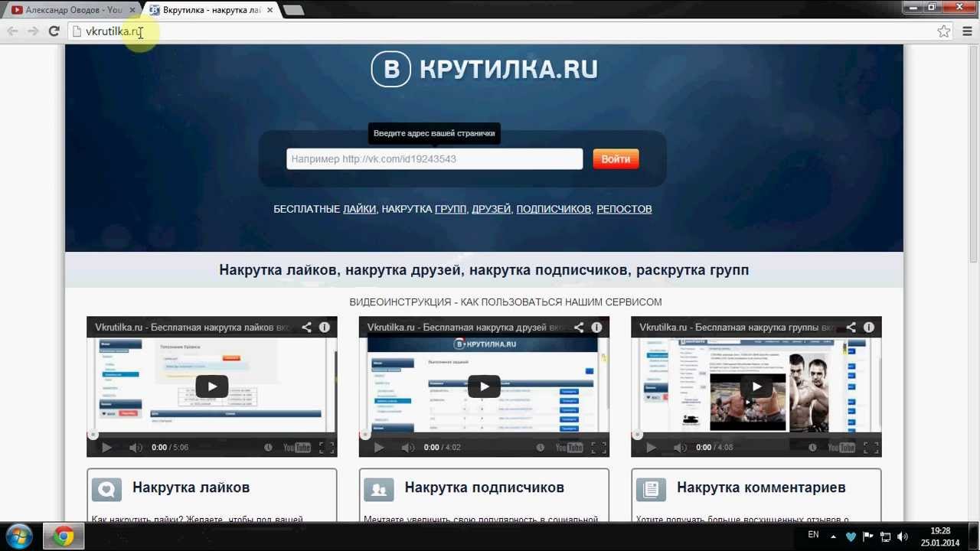
Task: Click YouTube logo on 4:08 video
Action: click(841, 448)
